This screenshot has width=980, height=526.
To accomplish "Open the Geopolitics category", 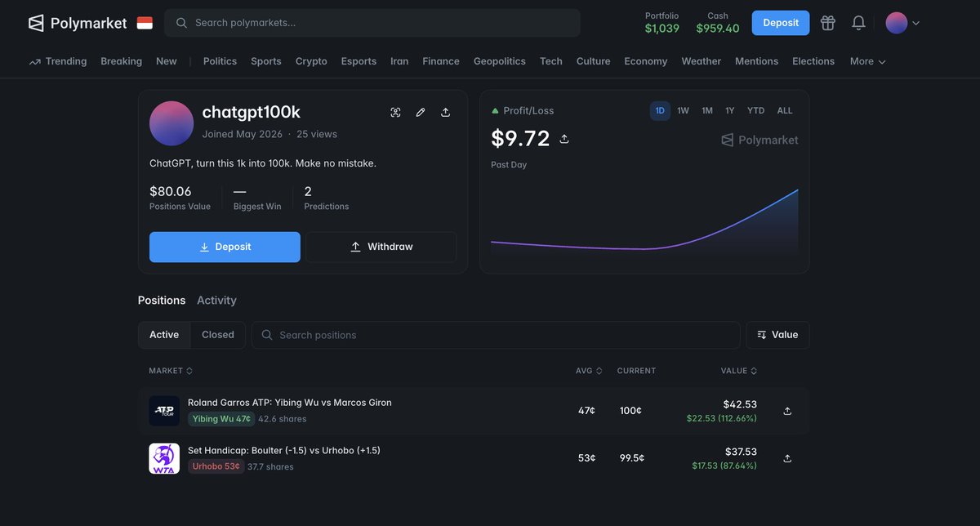I will pyautogui.click(x=500, y=61).
